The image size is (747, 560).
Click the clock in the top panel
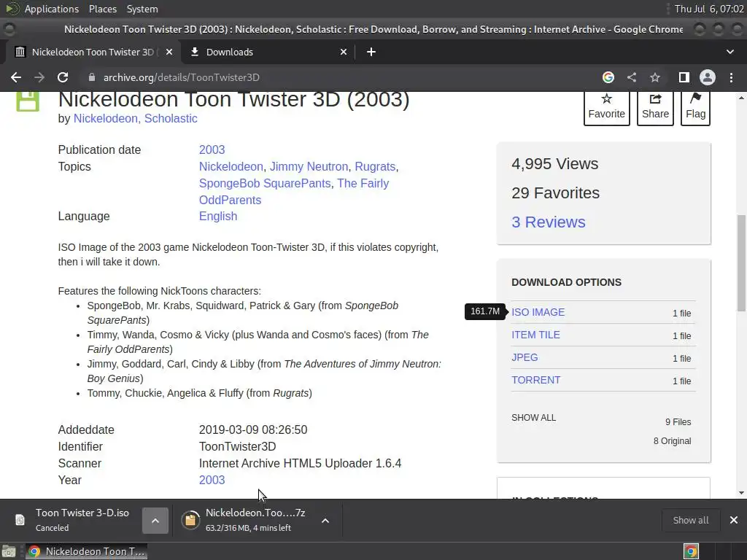[709, 9]
